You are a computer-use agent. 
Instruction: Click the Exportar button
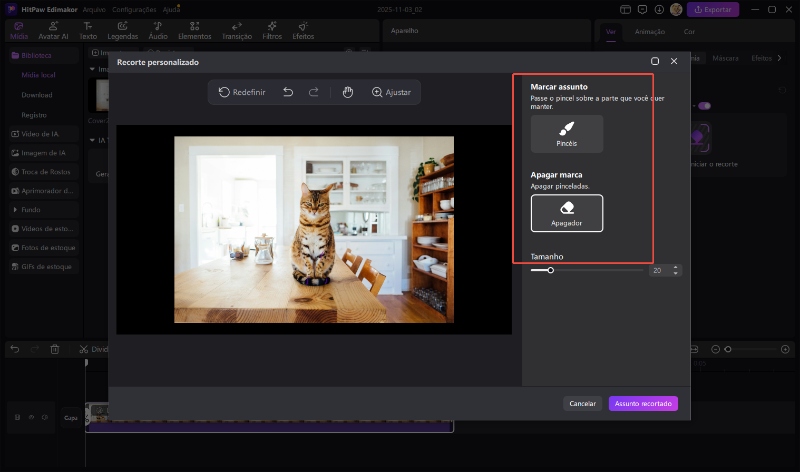click(x=714, y=9)
